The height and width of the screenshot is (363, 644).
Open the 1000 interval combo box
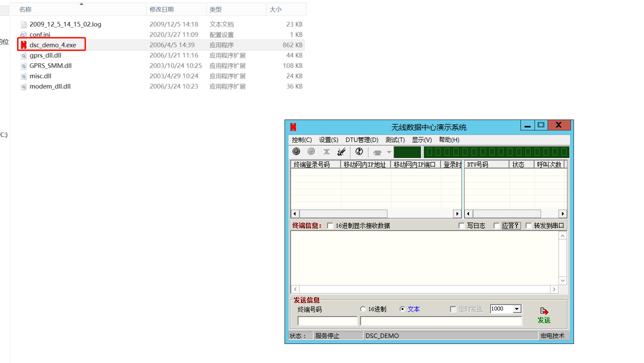tap(517, 309)
